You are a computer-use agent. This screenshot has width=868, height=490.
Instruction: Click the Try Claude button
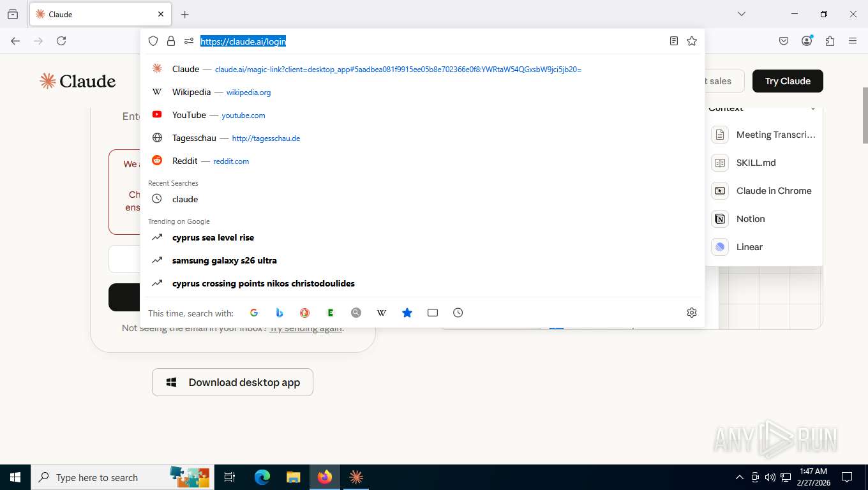(788, 81)
